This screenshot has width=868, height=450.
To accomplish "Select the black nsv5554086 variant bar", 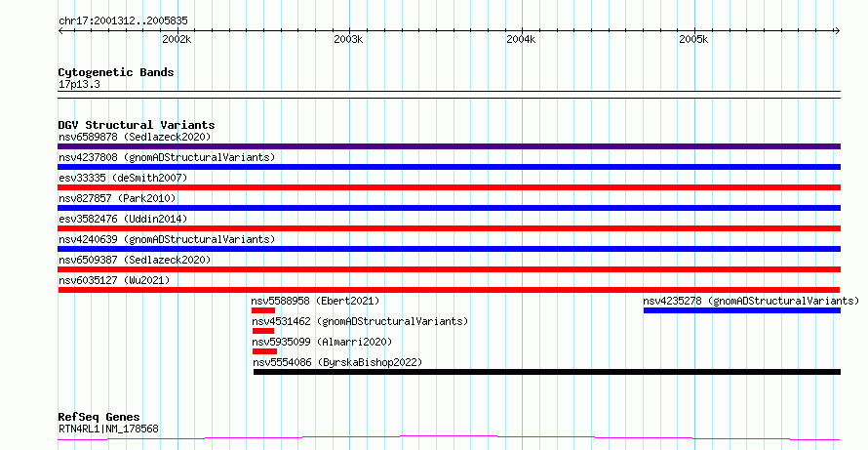I will [547, 372].
